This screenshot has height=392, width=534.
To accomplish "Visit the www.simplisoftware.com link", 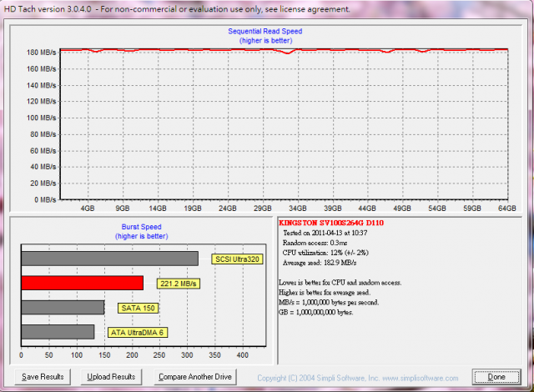I will [421, 378].
